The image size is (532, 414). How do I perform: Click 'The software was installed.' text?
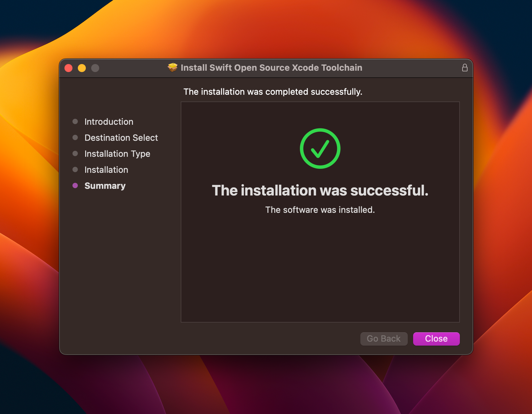pos(320,210)
